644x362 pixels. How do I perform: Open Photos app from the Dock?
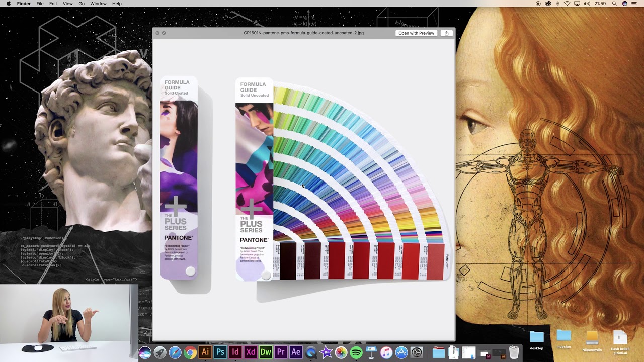coord(341,352)
